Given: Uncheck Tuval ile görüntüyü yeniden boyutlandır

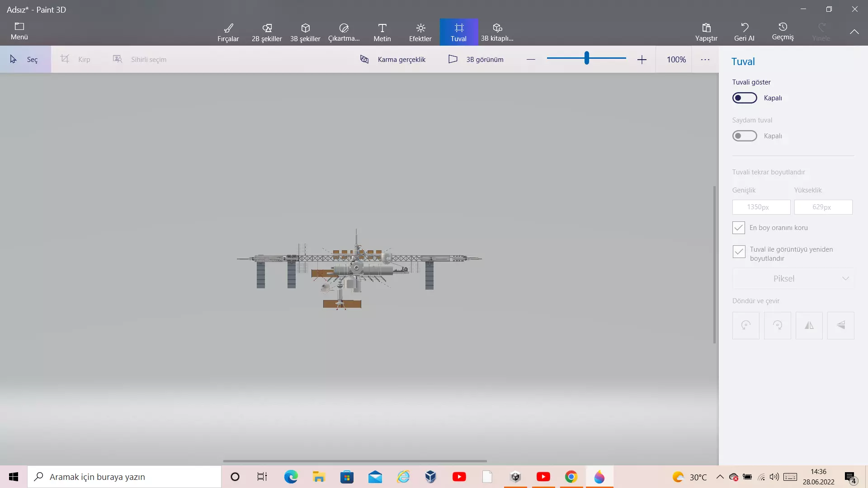Looking at the screenshot, I should [x=739, y=252].
